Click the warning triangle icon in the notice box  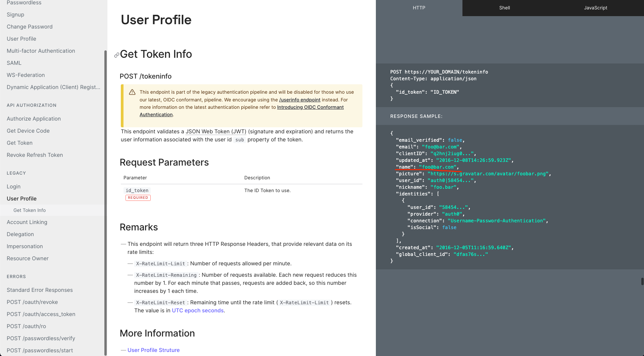coord(132,92)
